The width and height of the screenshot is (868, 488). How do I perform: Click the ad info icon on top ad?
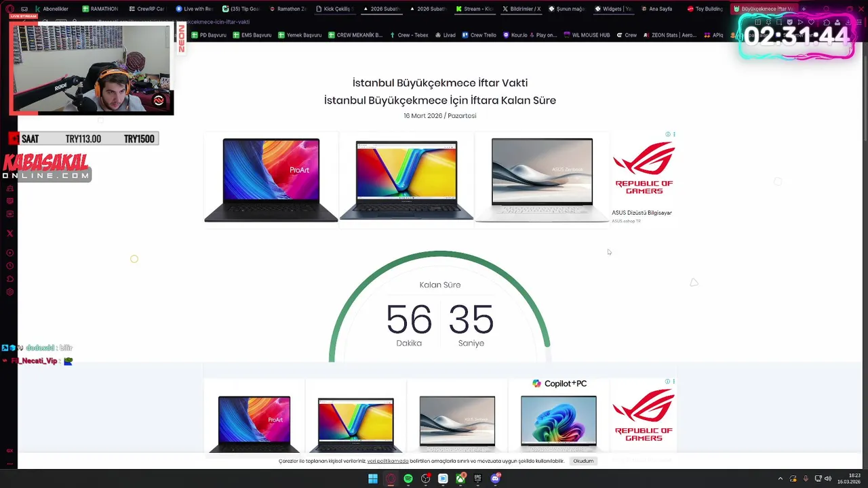667,134
